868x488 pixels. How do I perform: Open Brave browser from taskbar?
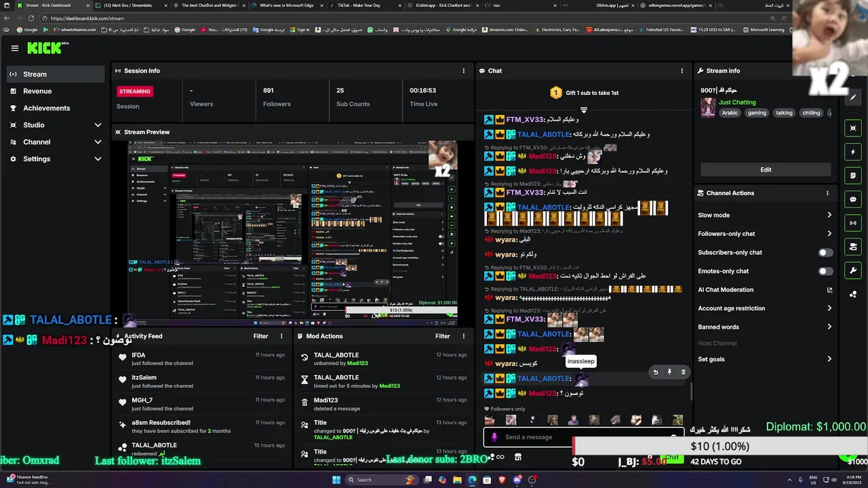(502, 480)
